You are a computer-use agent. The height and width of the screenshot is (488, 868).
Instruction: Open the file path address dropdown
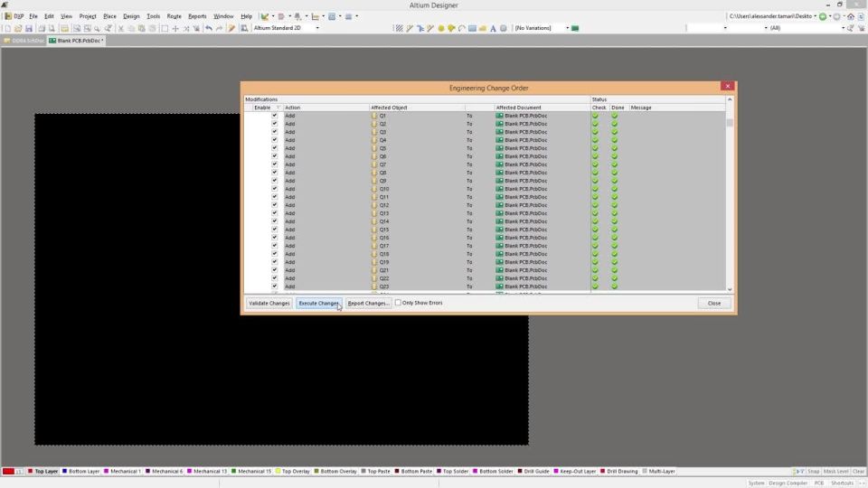tap(815, 16)
